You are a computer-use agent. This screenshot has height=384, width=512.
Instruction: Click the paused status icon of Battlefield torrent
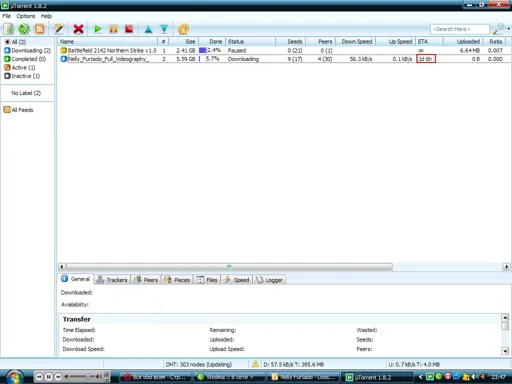[x=63, y=50]
